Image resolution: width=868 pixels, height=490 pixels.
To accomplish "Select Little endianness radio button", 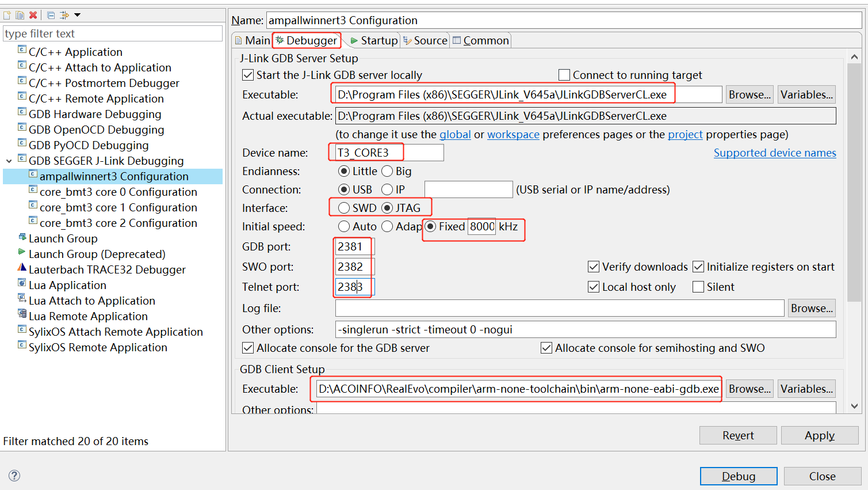I will coord(344,171).
